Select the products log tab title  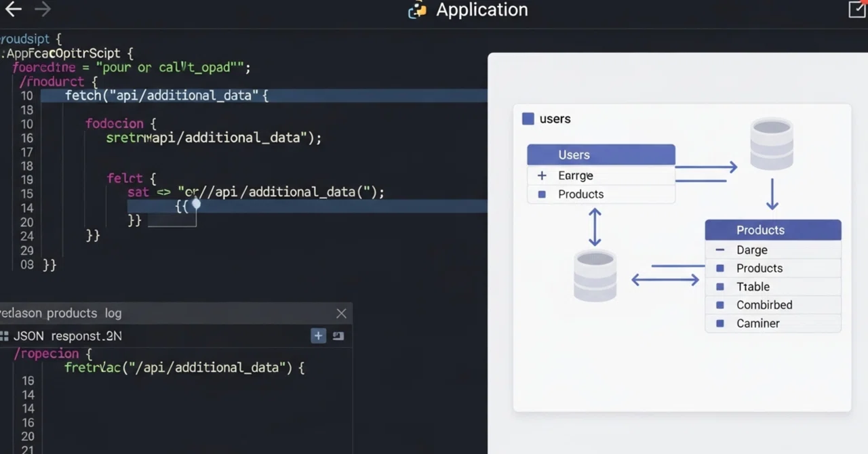coord(60,313)
